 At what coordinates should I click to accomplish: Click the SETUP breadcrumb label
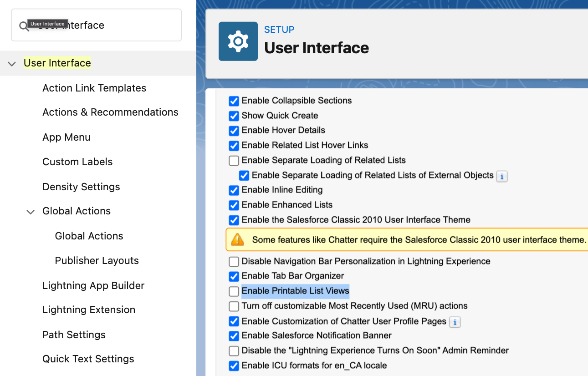click(x=279, y=30)
